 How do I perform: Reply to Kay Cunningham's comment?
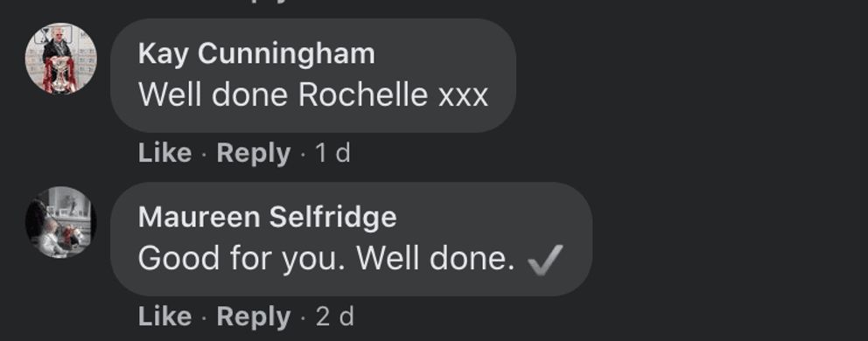tap(254, 153)
